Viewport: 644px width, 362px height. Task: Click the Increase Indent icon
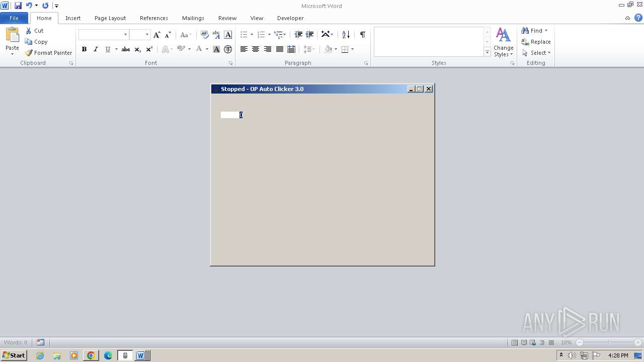pyautogui.click(x=310, y=35)
